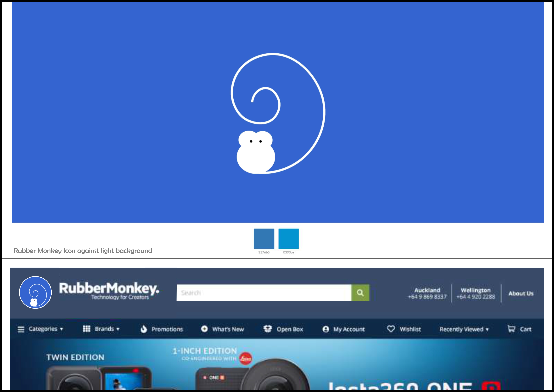Viewport: 554px width, 392px height.
Task: Click the 1-INCH EDITION banner text
Action: pos(205,351)
